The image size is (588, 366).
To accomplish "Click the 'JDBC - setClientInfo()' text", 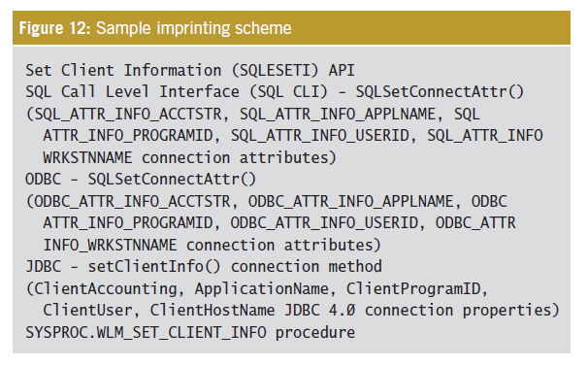I will click(123, 267).
